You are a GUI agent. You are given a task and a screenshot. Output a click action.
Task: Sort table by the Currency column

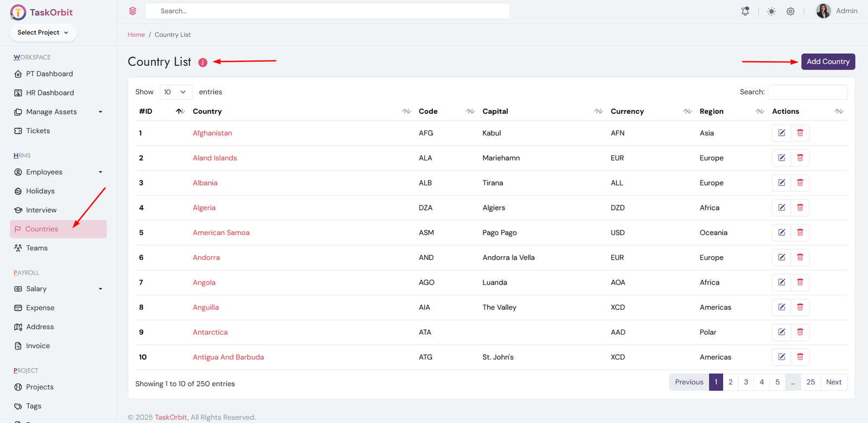point(627,111)
